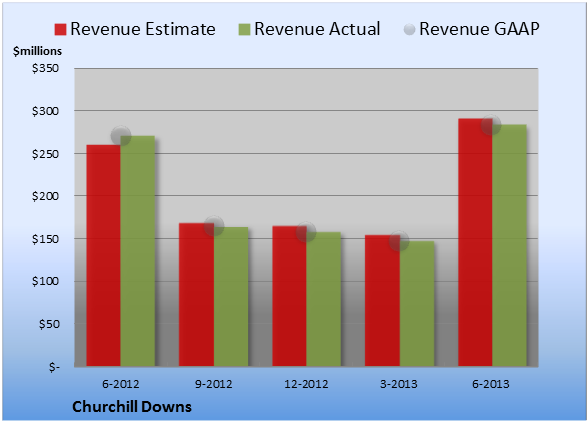This screenshot has width=588, height=422.
Task: Select the red estimate bar for 6-2012
Action: click(x=104, y=255)
